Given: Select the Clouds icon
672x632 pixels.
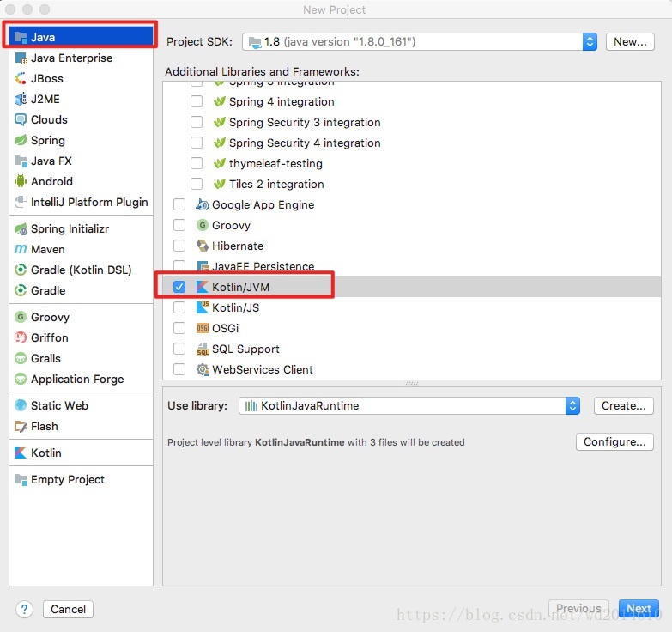Looking at the screenshot, I should pos(21,119).
